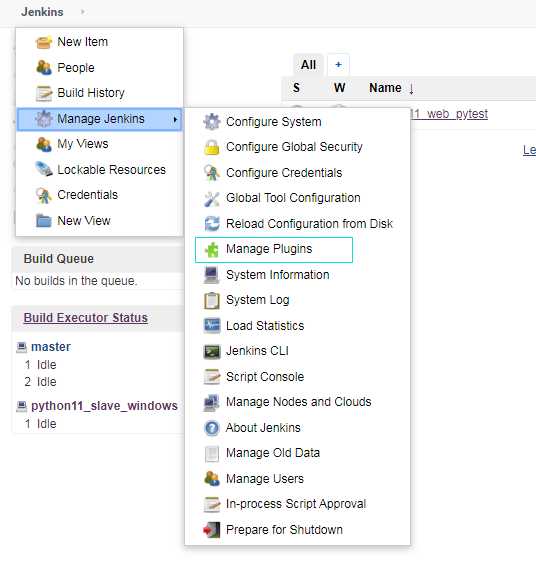This screenshot has width=536, height=578.
Task: Click the Jenkins breadcrumb link
Action: pyautogui.click(x=42, y=12)
